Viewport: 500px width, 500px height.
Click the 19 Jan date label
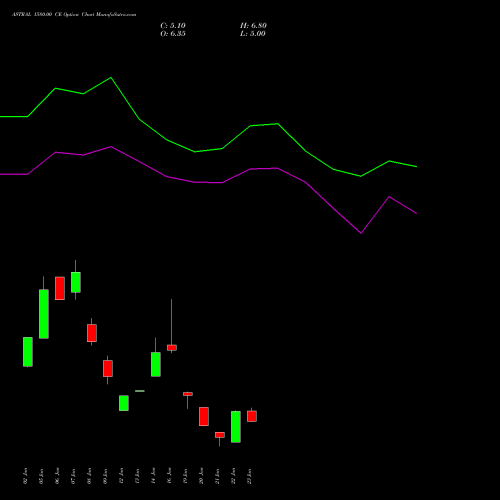click(186, 476)
